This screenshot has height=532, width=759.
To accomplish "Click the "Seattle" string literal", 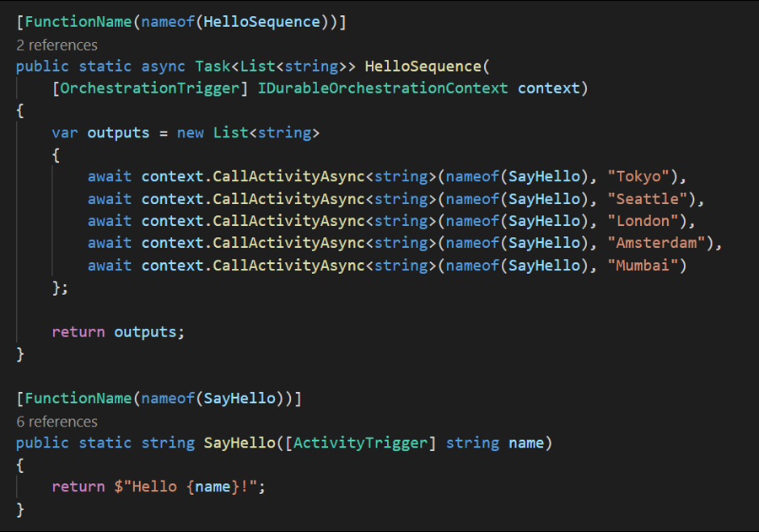I will click(x=652, y=199).
